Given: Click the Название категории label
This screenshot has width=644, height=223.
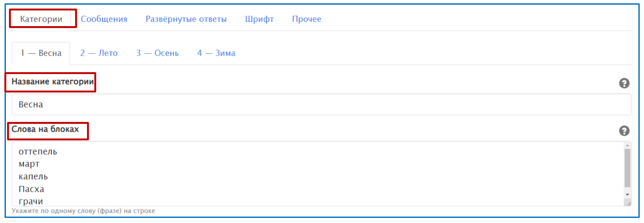Looking at the screenshot, I should pos(53,82).
